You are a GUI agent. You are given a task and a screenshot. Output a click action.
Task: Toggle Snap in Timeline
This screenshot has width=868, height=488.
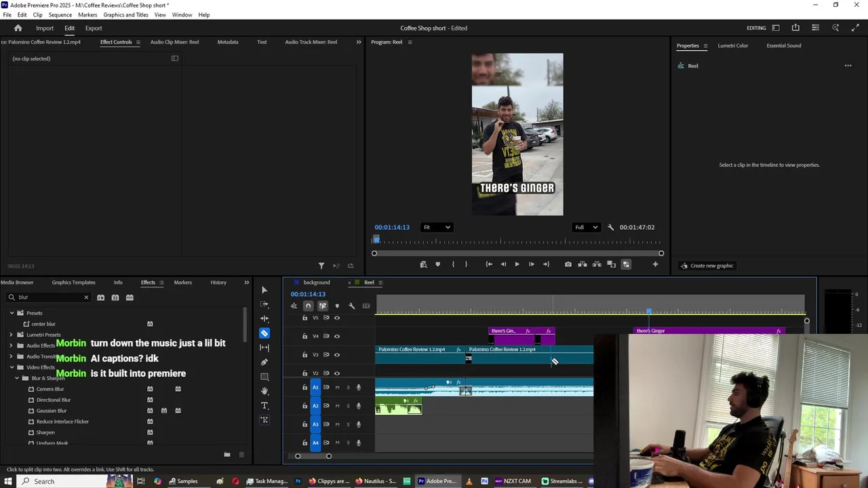(x=308, y=306)
